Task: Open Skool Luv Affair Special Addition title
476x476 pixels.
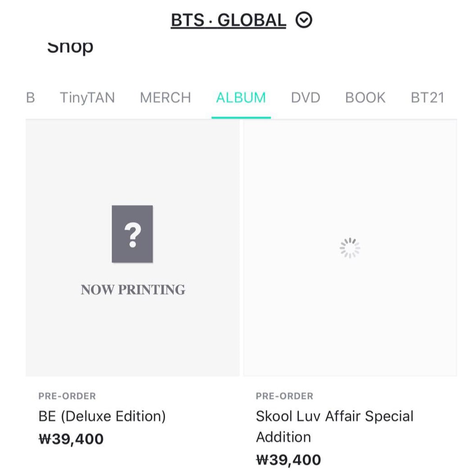Action: tap(335, 427)
